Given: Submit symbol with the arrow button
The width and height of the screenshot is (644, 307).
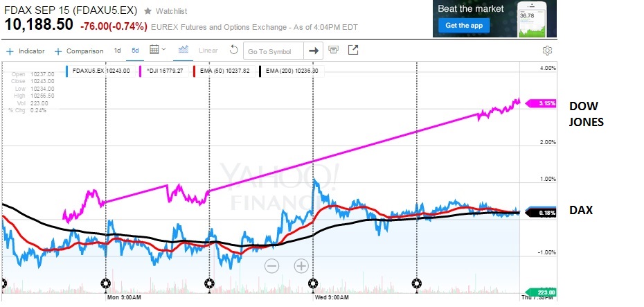Looking at the screenshot, I should [x=314, y=51].
